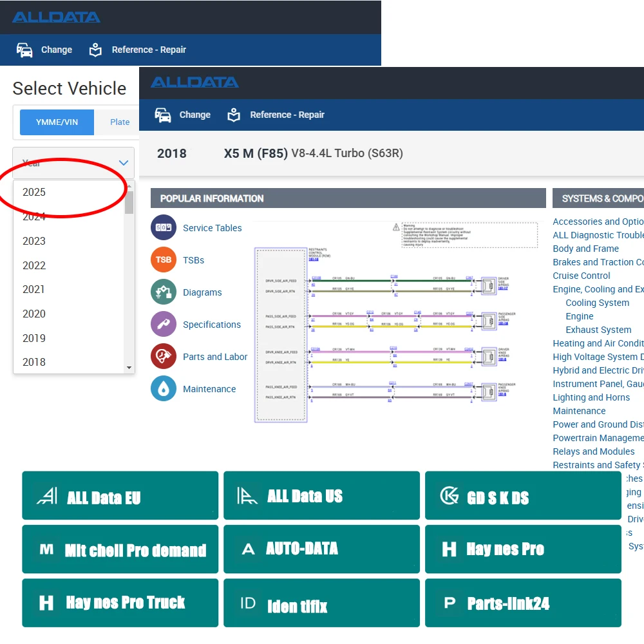Click the ALL Data US logo icon

click(247, 496)
